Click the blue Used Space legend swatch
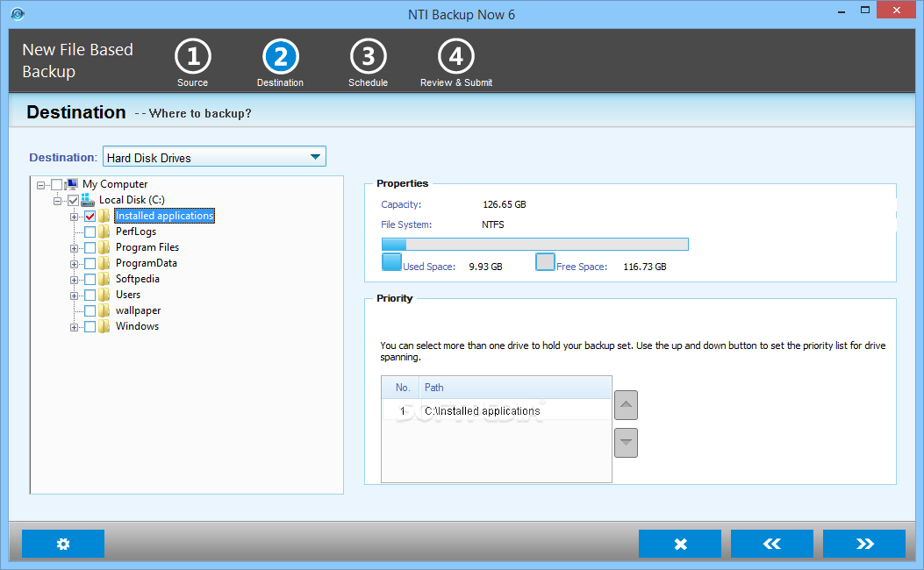This screenshot has width=924, height=570. coord(392,262)
